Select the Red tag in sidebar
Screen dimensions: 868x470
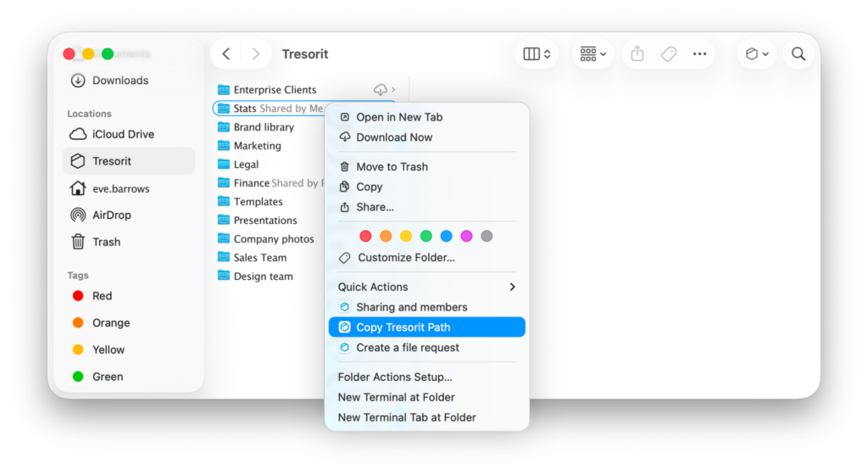pos(129,296)
